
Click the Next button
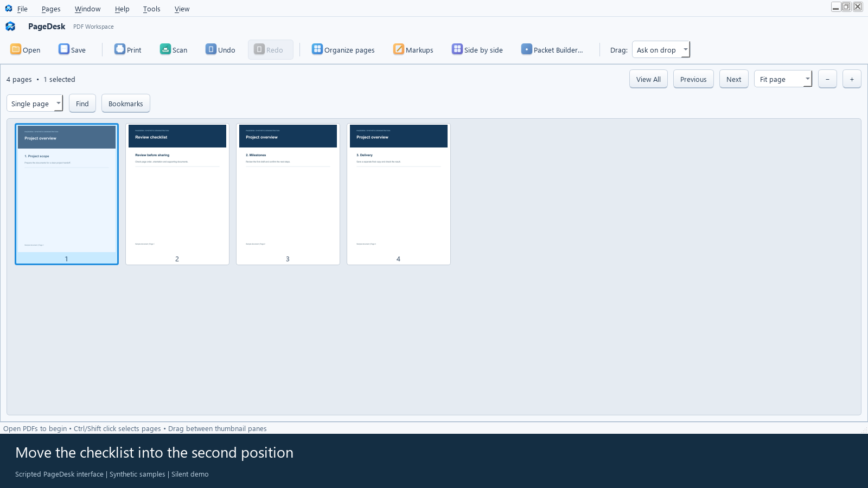tap(733, 79)
